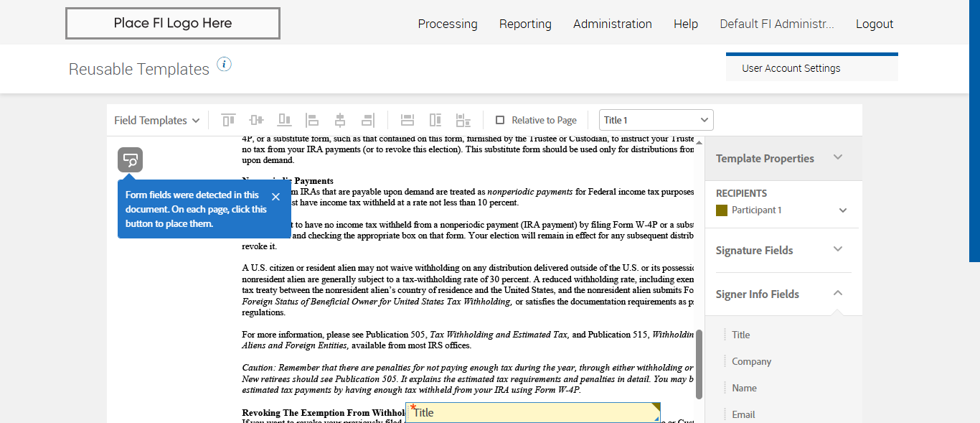Open the Field Templates dropdown
The image size is (980, 423).
(x=156, y=120)
